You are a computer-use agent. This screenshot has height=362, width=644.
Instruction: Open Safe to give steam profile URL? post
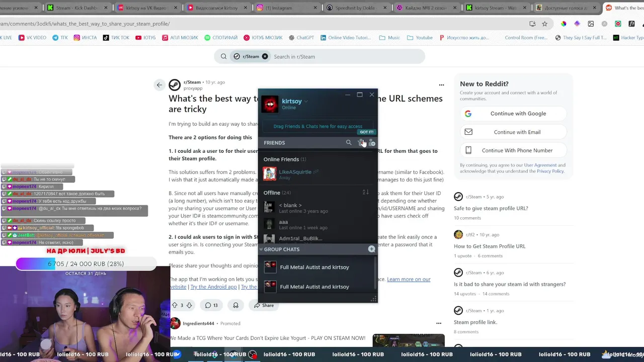coord(491,208)
